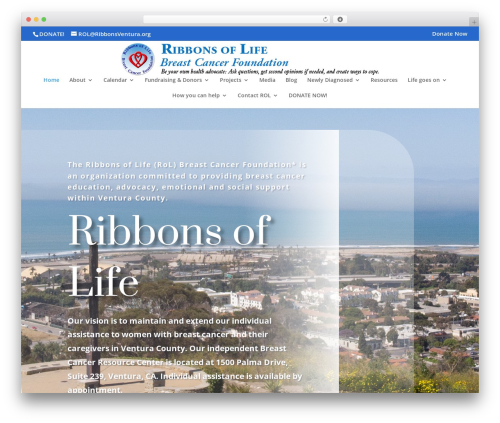Click the Breast Cancer Foundation header text
This screenshot has height=423, width=500.
(224, 62)
